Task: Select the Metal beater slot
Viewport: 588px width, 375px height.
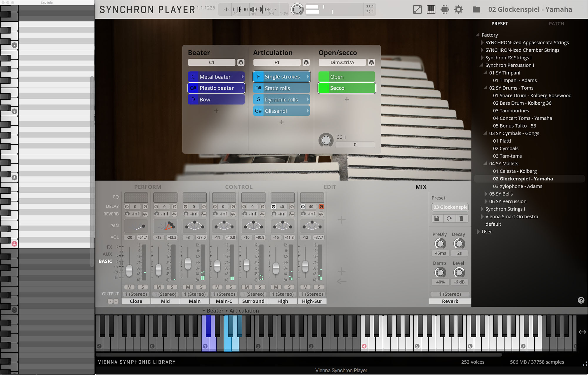Action: tap(216, 77)
